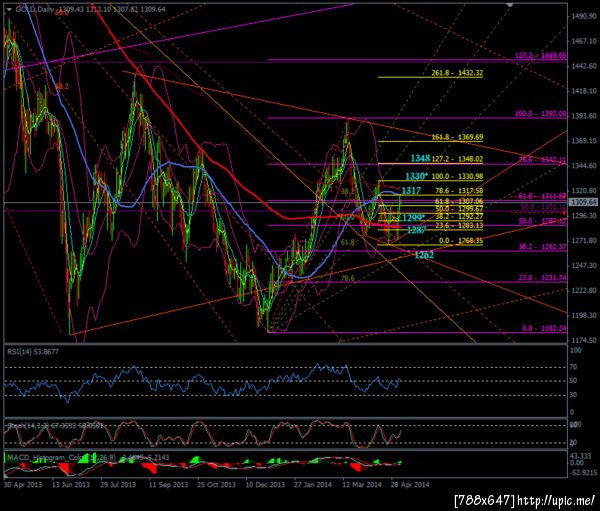Screen dimensions: 600x511
Task: Click the Stoch(14,3,3) indicator label
Action: pyautogui.click(x=55, y=426)
